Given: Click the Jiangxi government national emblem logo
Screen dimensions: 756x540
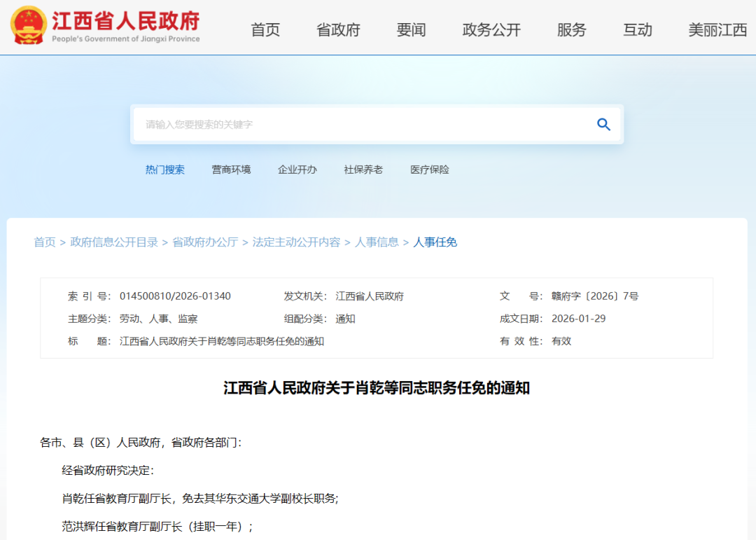Looking at the screenshot, I should pos(28,25).
